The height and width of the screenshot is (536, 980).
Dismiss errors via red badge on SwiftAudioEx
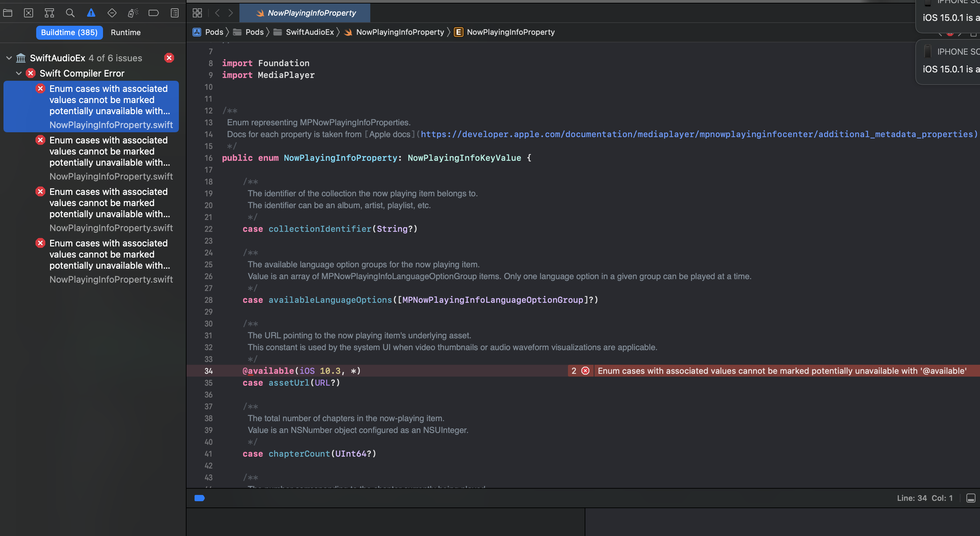click(x=169, y=58)
